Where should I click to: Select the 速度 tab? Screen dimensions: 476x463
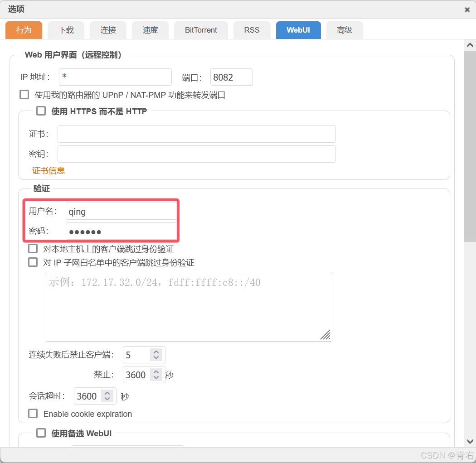click(x=150, y=30)
